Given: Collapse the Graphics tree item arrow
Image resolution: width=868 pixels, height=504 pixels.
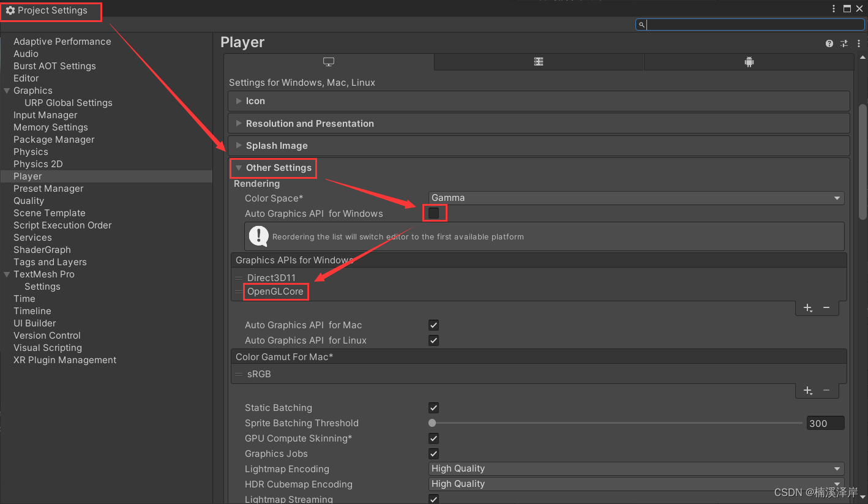Looking at the screenshot, I should (x=7, y=91).
